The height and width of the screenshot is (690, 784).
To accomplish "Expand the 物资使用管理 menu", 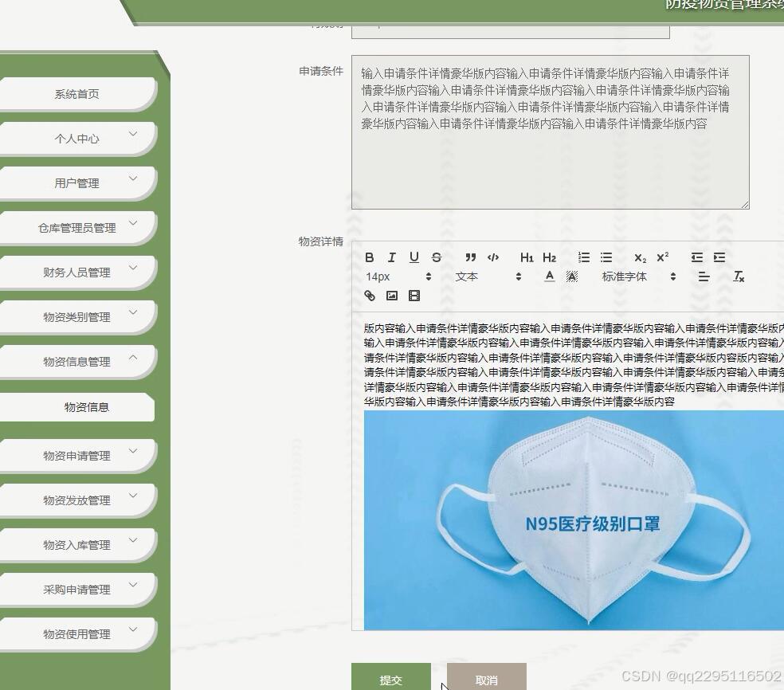I will click(76, 634).
